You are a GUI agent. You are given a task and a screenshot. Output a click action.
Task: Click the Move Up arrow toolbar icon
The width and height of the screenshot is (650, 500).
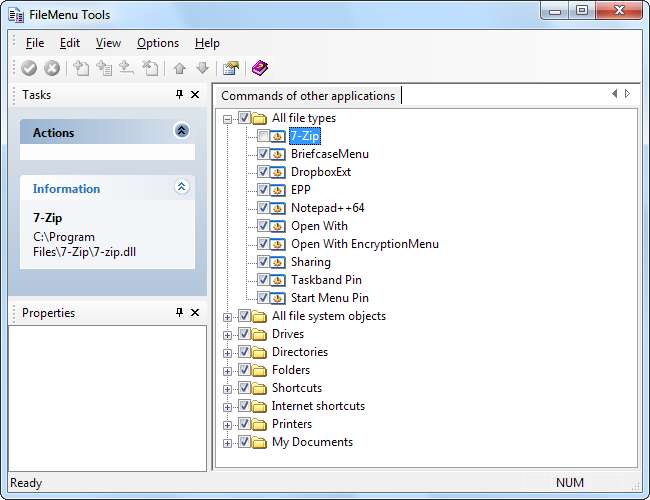click(x=180, y=68)
